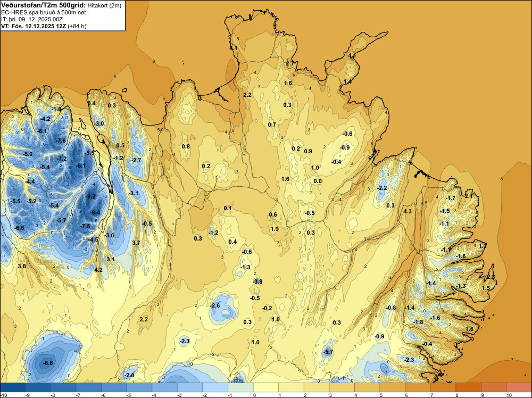Select the -7.5 temperature value

pyautogui.click(x=85, y=226)
